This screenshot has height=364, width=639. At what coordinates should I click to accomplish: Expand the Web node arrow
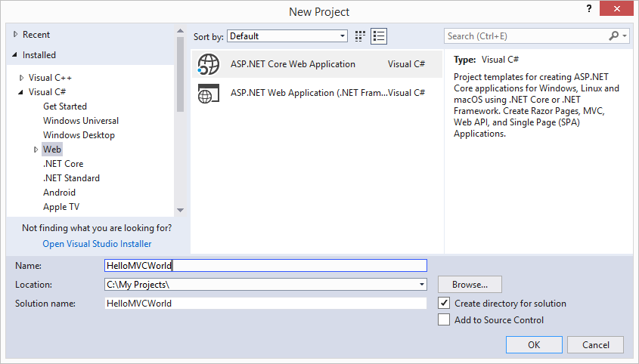(x=36, y=150)
